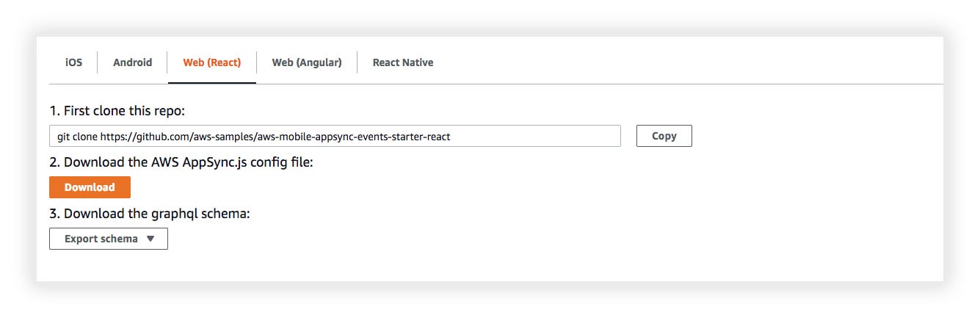Open the React Native tab
This screenshot has width=980, height=318.
click(x=402, y=62)
